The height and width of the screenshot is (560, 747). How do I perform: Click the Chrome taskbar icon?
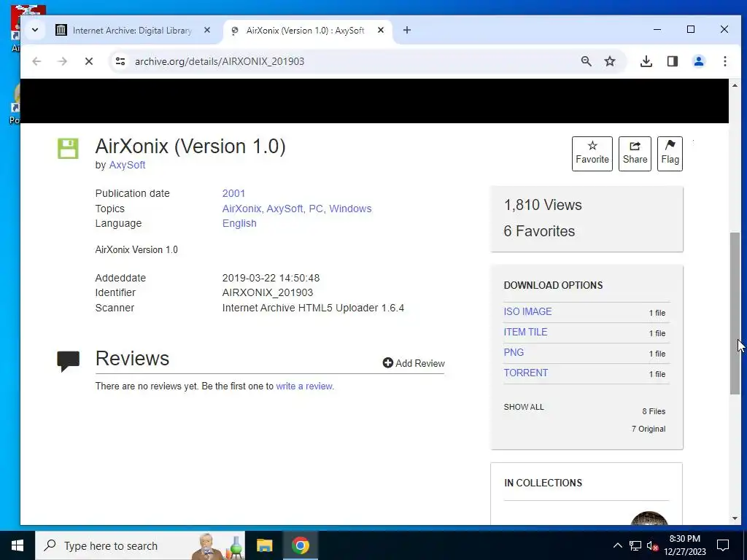click(300, 545)
